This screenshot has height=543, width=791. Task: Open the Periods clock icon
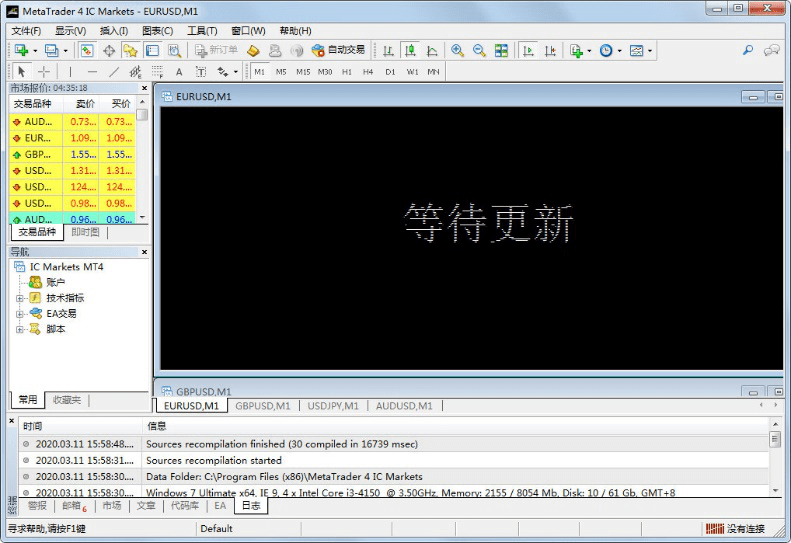pos(606,50)
